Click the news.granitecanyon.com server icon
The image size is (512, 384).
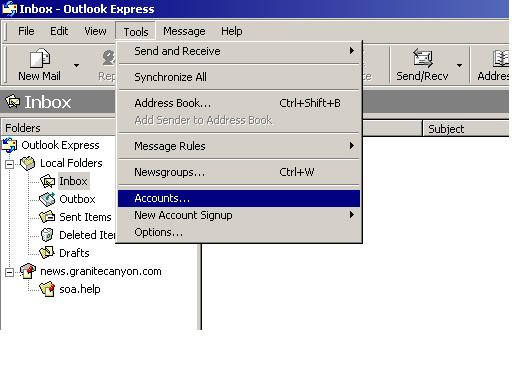[x=27, y=271]
